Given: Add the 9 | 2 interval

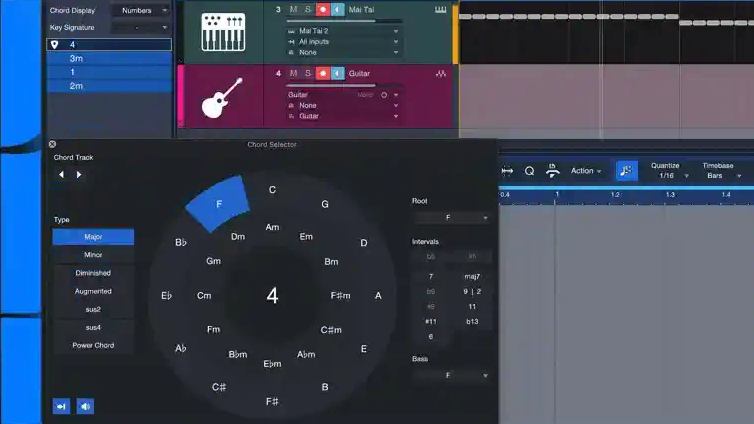Looking at the screenshot, I should 472,291.
